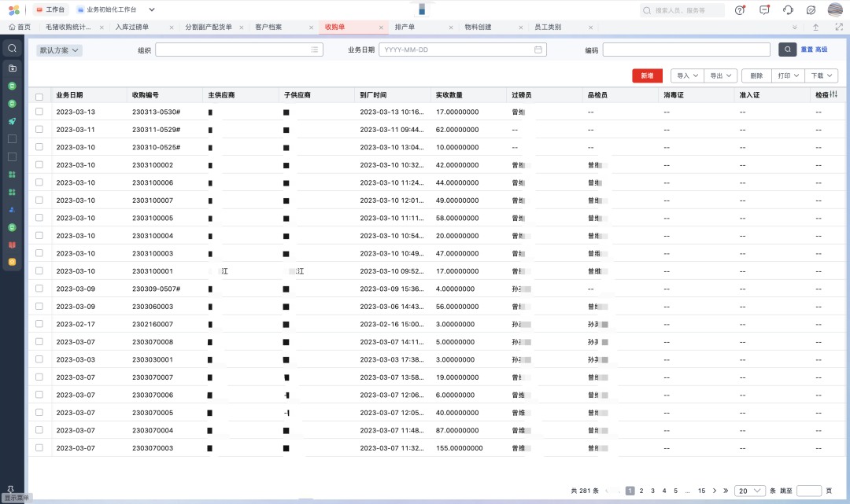The height and width of the screenshot is (504, 850).
Task: Click the colorful app logo
Action: tap(14, 9)
